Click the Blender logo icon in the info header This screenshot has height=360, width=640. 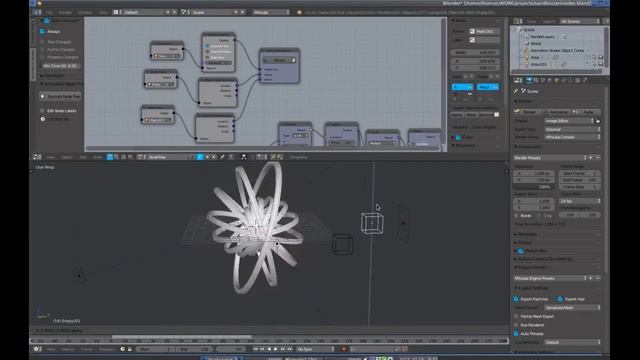coord(300,13)
